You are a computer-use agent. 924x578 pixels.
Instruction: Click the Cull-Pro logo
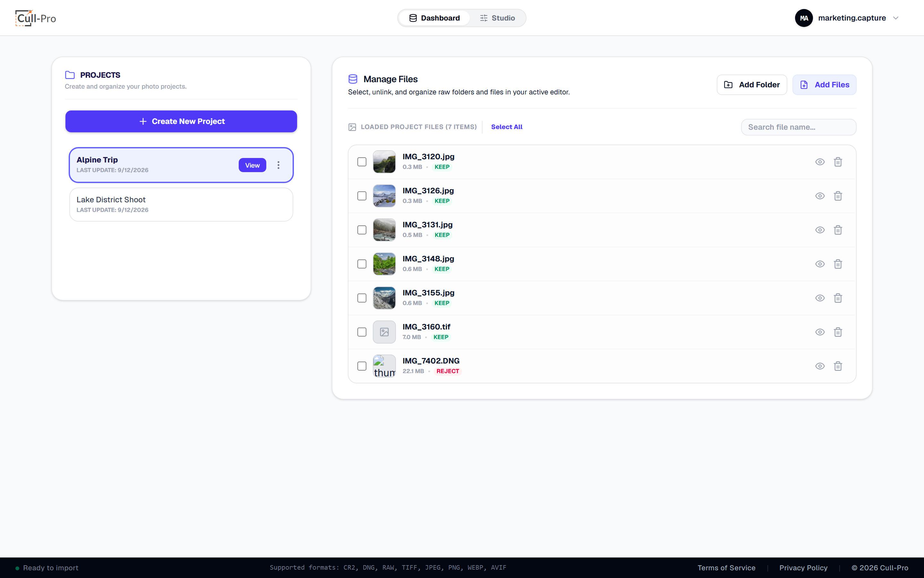[36, 18]
